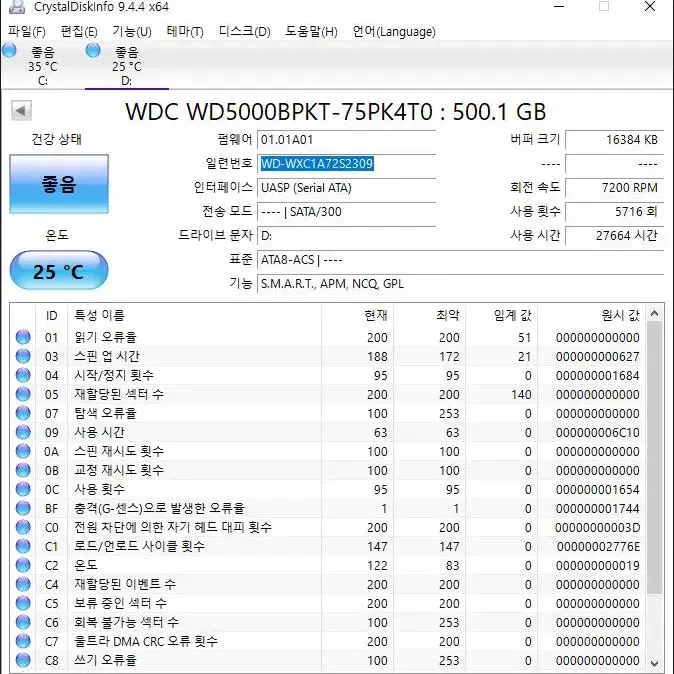The width and height of the screenshot is (674, 674).
Task: Click the interface field UASP (Serial ATA)
Action: 346,188
